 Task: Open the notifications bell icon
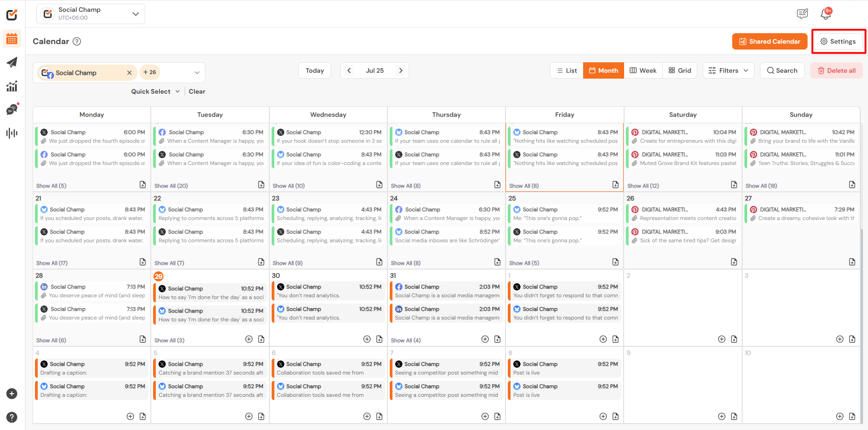826,14
